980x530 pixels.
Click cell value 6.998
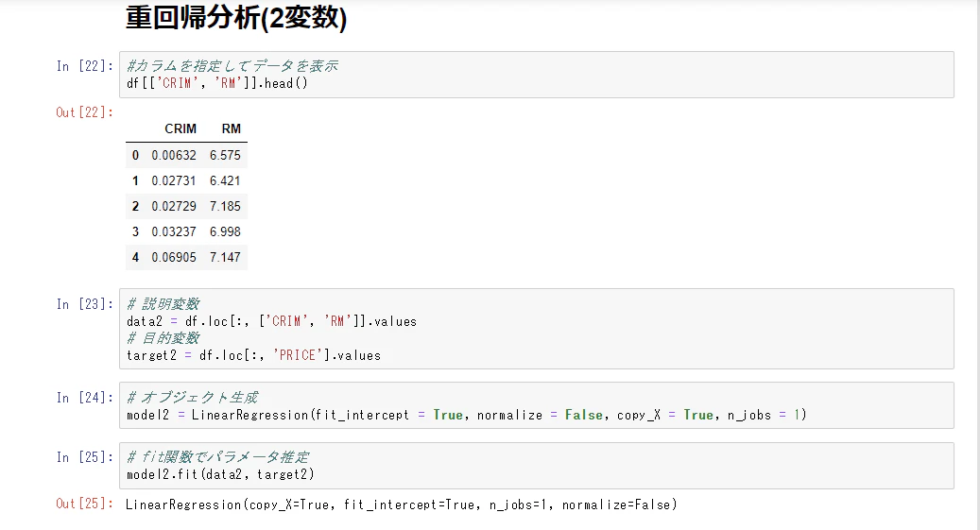click(225, 231)
